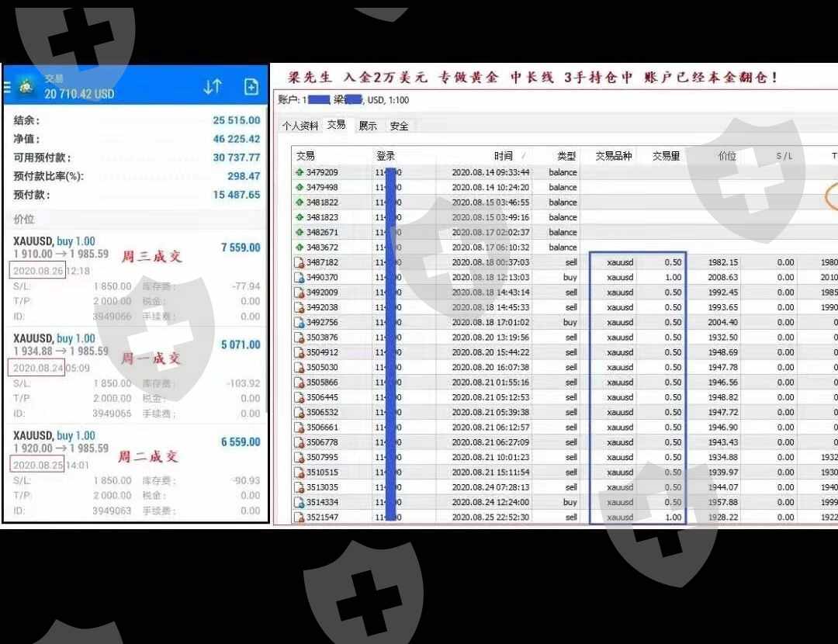Click price cell 1982.15

[x=723, y=262]
